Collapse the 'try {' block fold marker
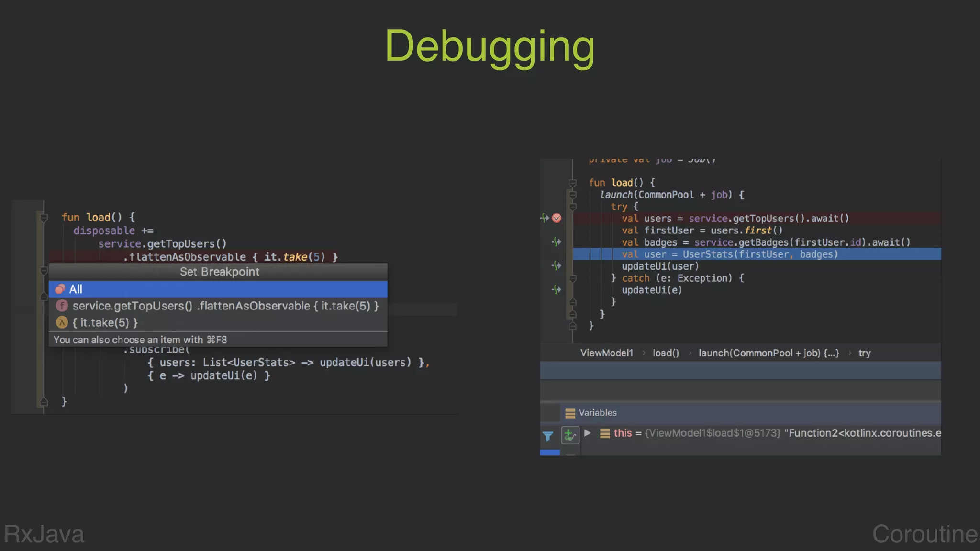This screenshot has height=551, width=980. pyautogui.click(x=573, y=207)
